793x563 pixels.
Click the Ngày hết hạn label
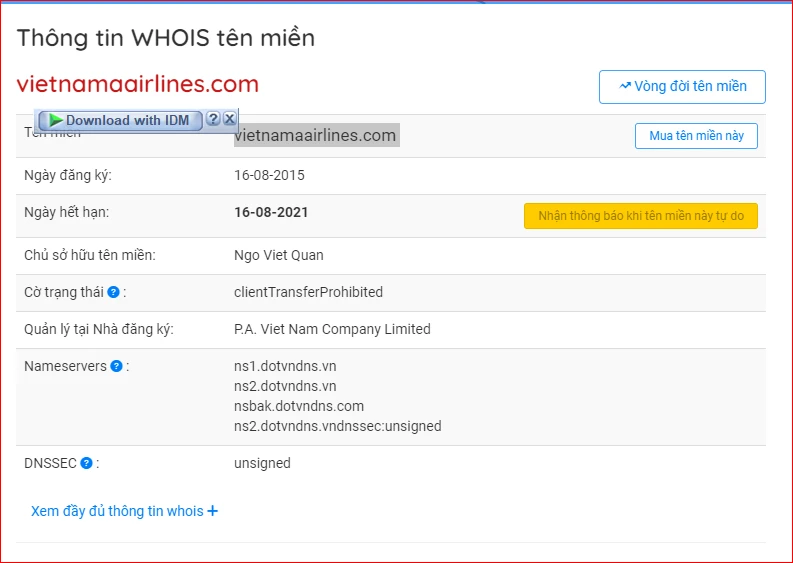(x=67, y=212)
